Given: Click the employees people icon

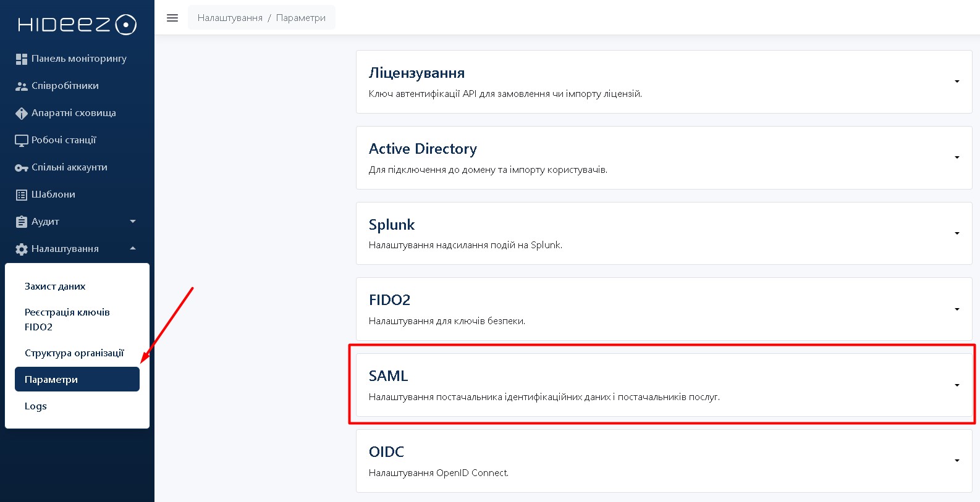Looking at the screenshot, I should coord(22,86).
